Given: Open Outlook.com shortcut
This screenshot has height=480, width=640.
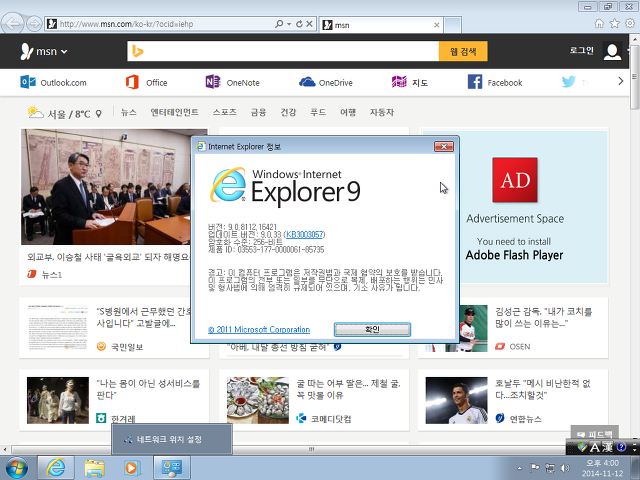Looking at the screenshot, I should coord(53,82).
